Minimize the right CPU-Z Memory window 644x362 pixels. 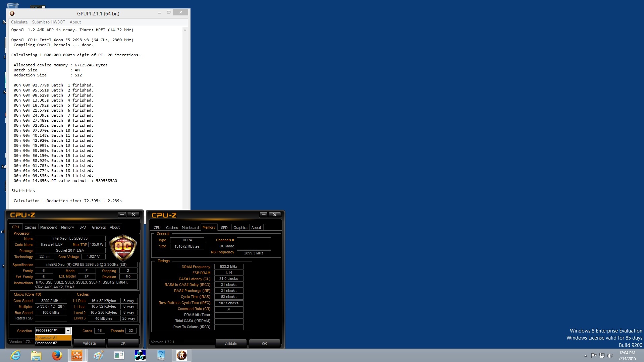click(264, 215)
